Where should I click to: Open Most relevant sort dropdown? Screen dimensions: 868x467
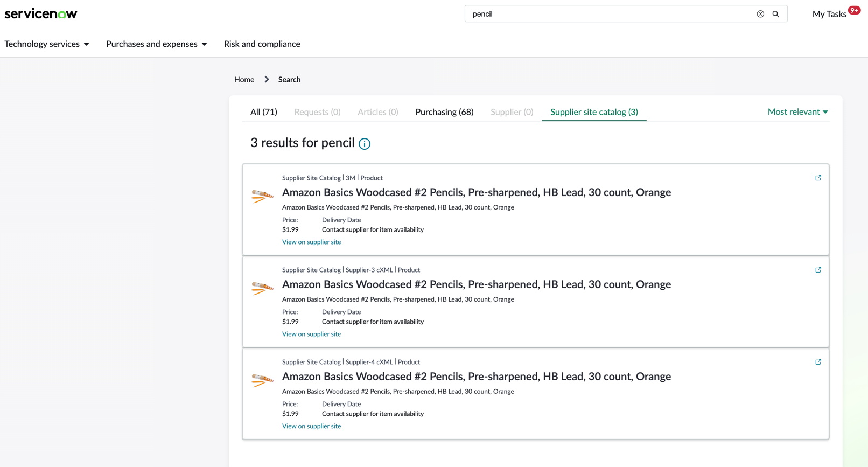(798, 112)
